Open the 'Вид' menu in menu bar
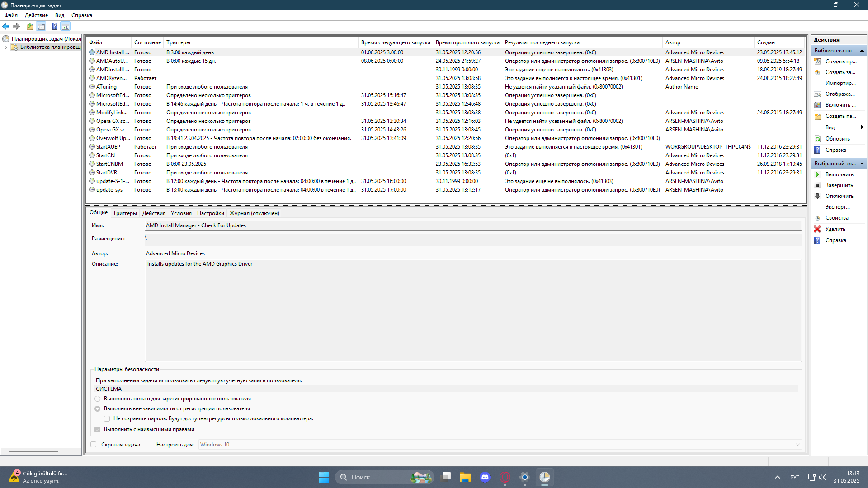 click(x=60, y=15)
